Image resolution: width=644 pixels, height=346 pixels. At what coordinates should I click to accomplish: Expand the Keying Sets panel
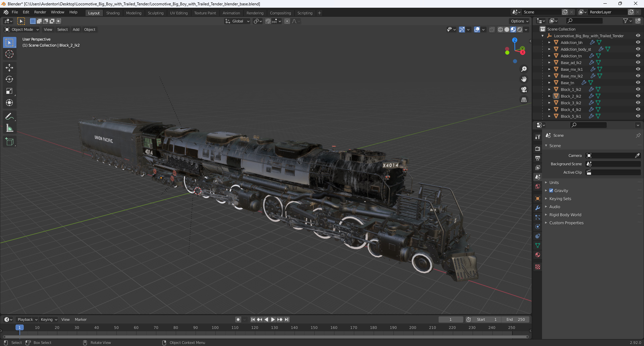point(560,198)
